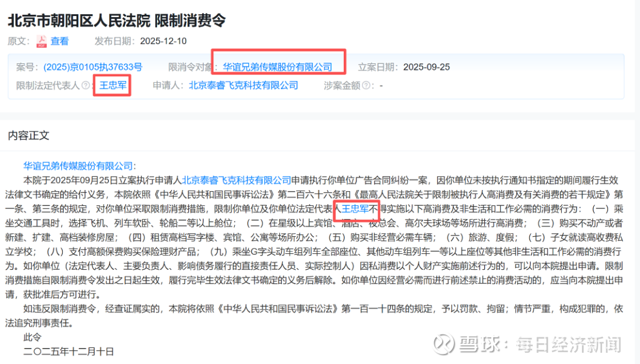
Task: Click the title 北京市朝阳区人民法院 限制消费令
Action: 117,20
